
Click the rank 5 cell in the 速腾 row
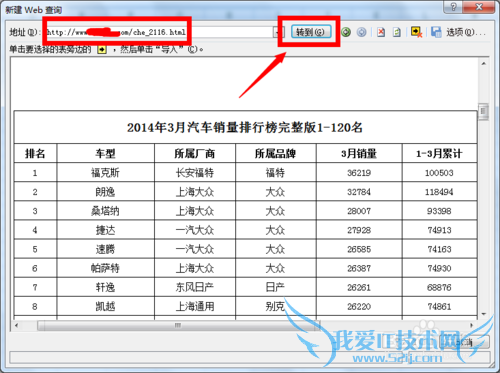(x=35, y=249)
